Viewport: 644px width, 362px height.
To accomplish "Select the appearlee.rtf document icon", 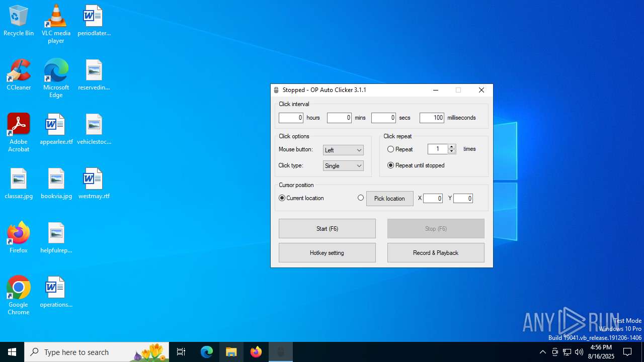I will pos(56,130).
